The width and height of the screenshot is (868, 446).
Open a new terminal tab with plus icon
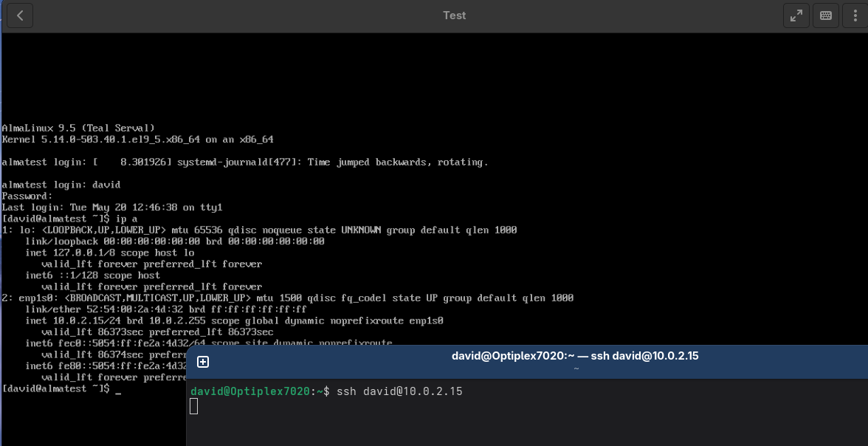[x=203, y=362]
